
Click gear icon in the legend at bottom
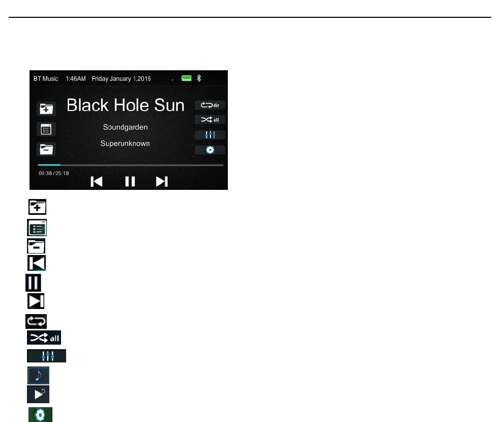[x=40, y=415]
